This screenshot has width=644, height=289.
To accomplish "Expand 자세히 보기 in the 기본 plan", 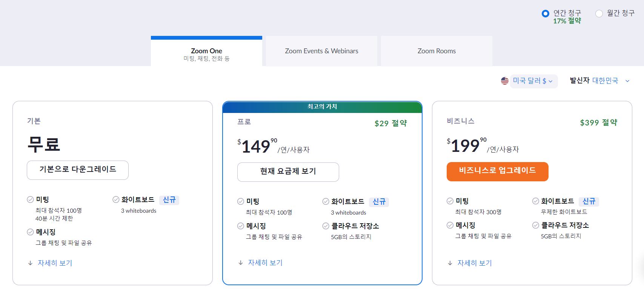I will [x=55, y=263].
